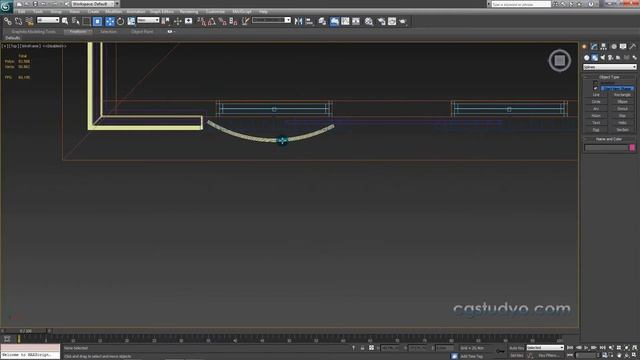Toggle Selection Lock in status bar
The width and height of the screenshot is (640, 360).
coord(362,348)
